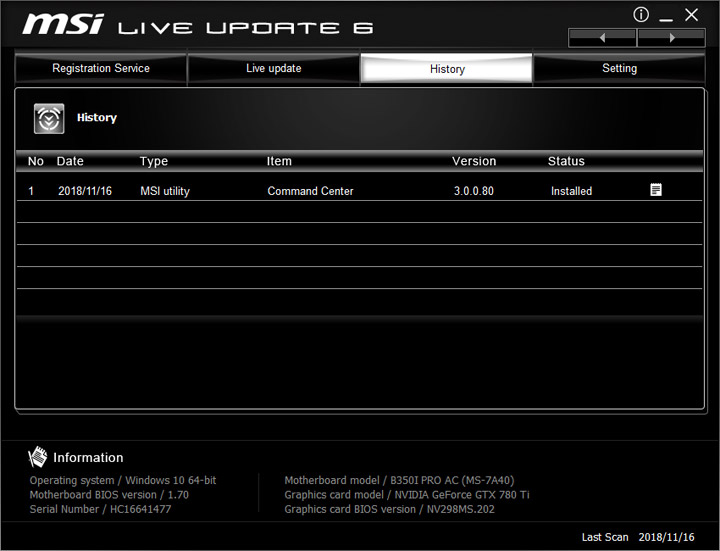Image resolution: width=720 pixels, height=551 pixels.
Task: Select date cell 2018/11/16 in history row
Action: coord(85,191)
